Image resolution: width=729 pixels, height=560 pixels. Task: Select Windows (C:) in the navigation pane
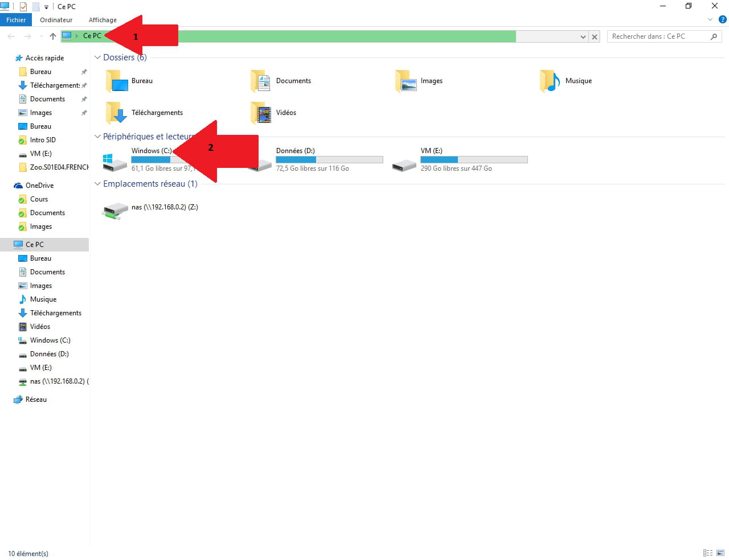point(50,340)
